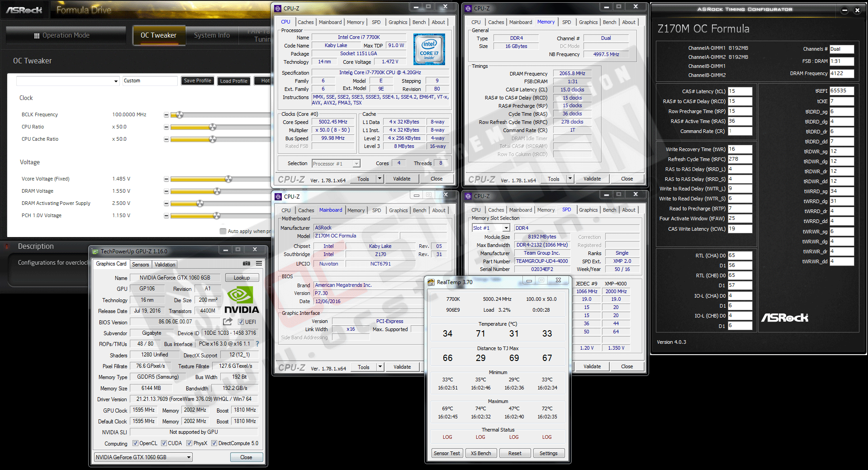Click title icon of CPU-Z window showing SPD tab
868x470 pixels.
click(x=468, y=196)
